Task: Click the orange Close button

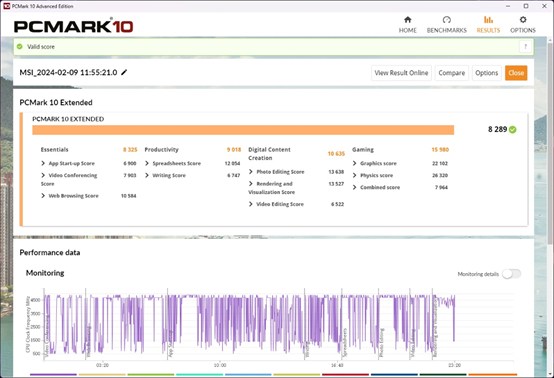Action: pyautogui.click(x=516, y=73)
